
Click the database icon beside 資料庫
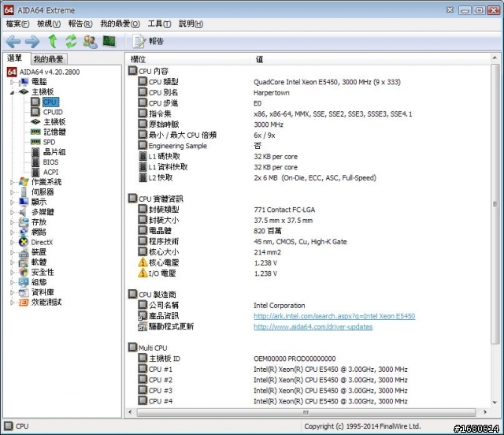[24, 292]
